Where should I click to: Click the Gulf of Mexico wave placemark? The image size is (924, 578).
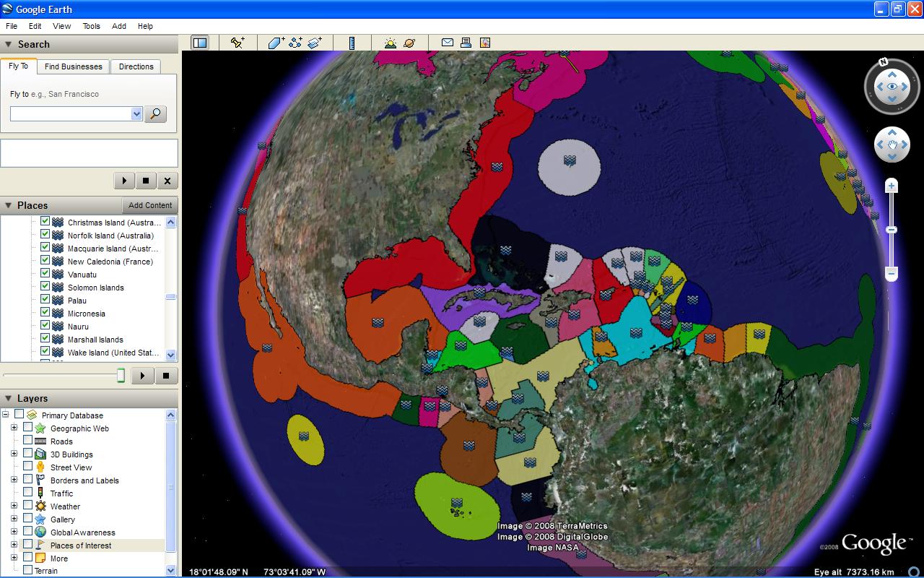click(378, 322)
